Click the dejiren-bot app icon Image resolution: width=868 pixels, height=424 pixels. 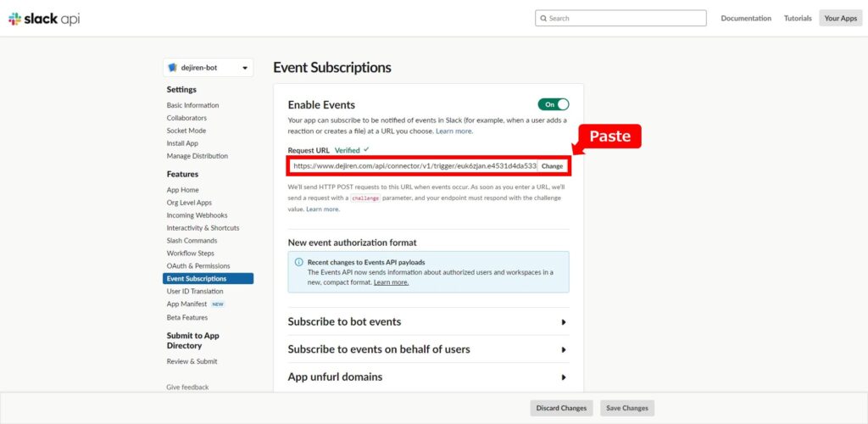172,68
